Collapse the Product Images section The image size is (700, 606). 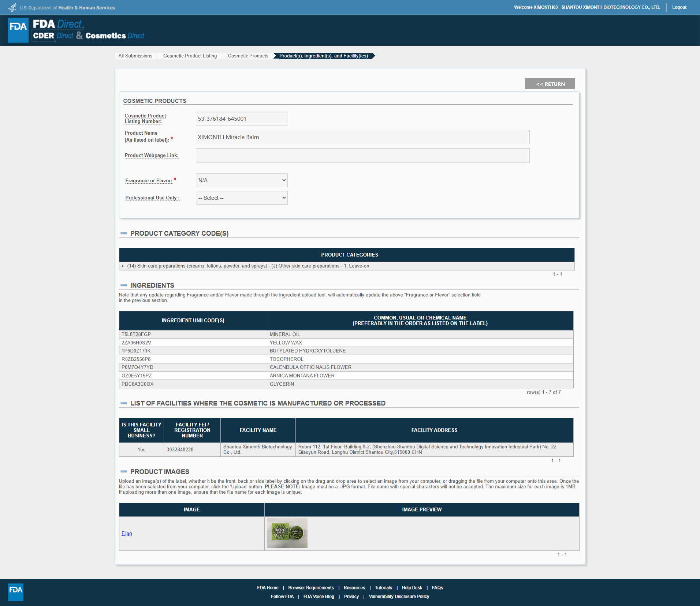[x=124, y=472]
